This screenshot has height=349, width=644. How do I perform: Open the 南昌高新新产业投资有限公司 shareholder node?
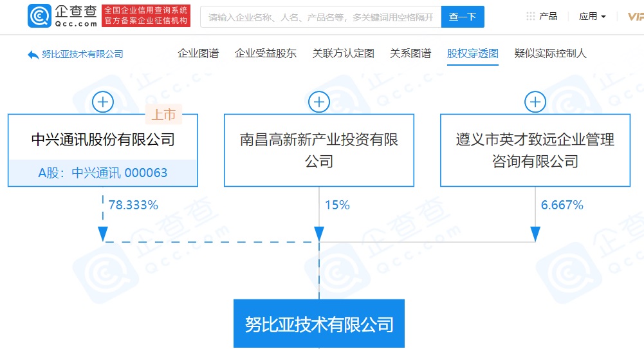click(x=319, y=151)
